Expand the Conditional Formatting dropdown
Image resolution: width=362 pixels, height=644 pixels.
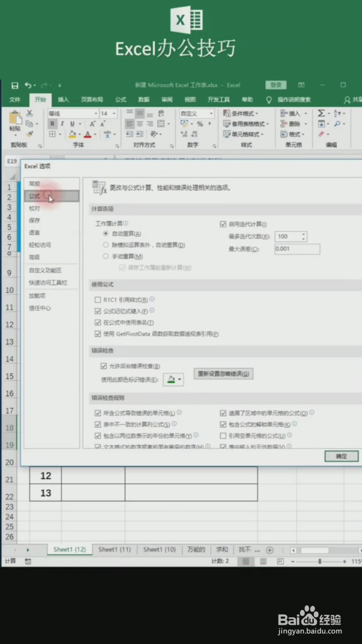coord(241,114)
